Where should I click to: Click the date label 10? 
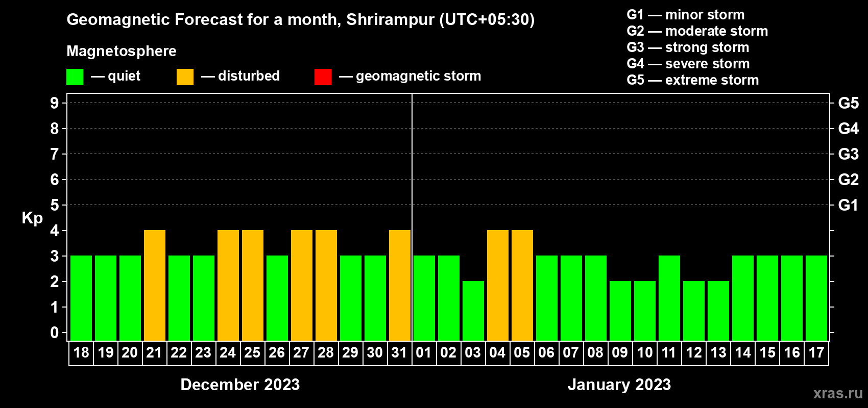tap(645, 353)
